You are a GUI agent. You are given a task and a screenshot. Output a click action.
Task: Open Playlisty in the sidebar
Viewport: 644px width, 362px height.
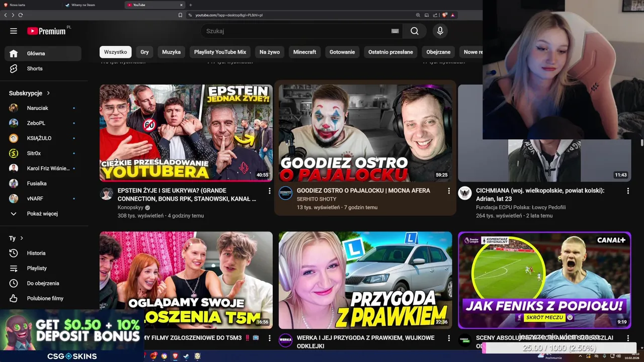click(x=43, y=268)
